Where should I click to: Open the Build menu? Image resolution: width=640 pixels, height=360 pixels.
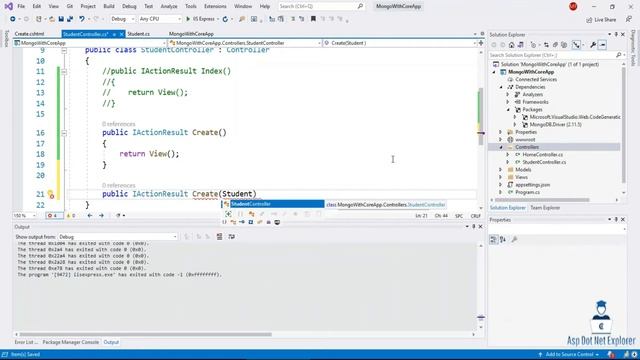tap(109, 7)
